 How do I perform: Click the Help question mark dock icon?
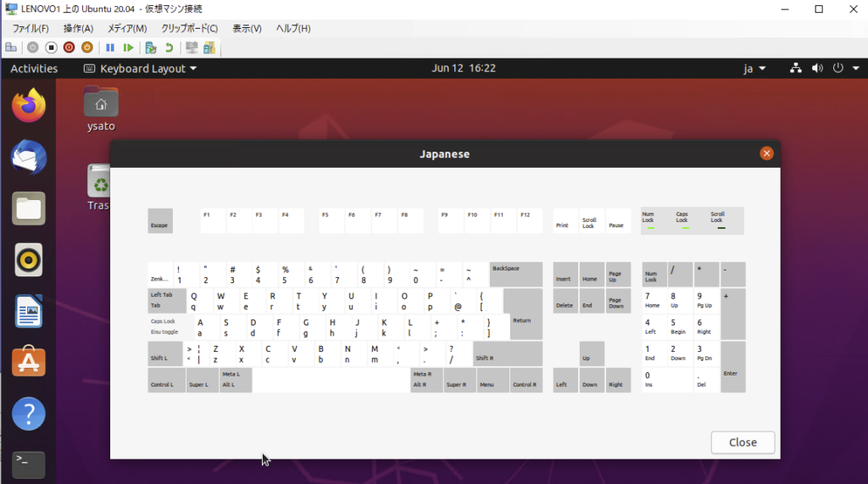(x=28, y=414)
